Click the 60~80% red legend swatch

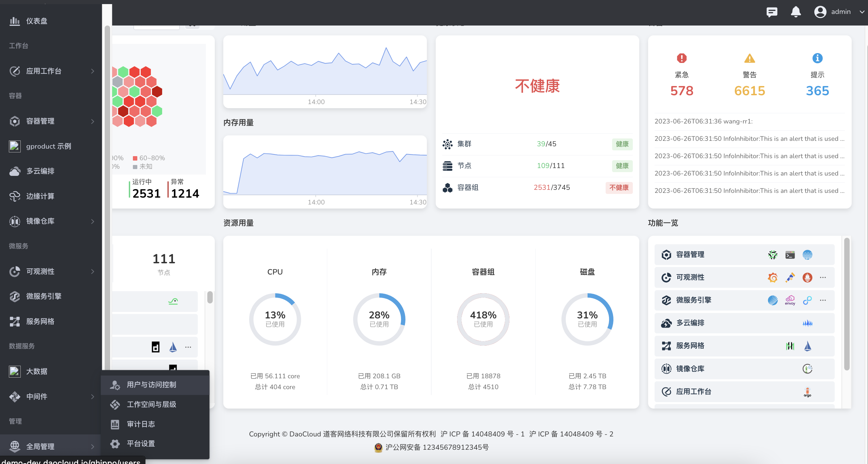[x=135, y=158]
